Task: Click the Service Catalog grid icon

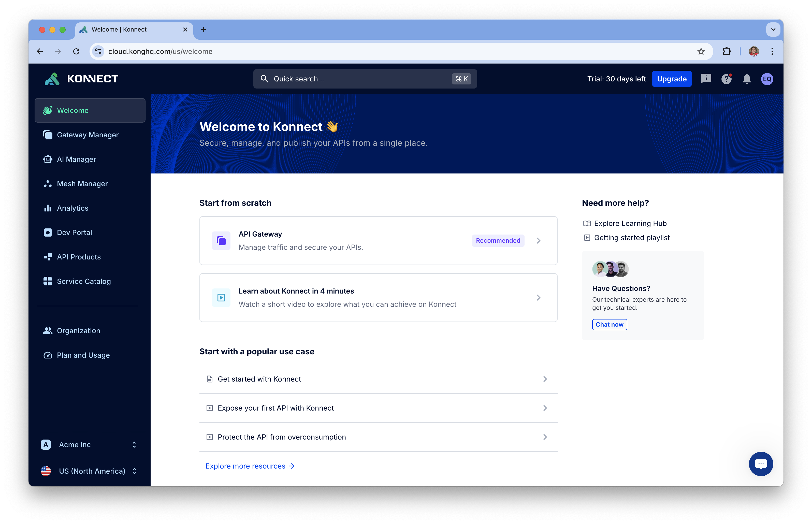Action: [48, 281]
